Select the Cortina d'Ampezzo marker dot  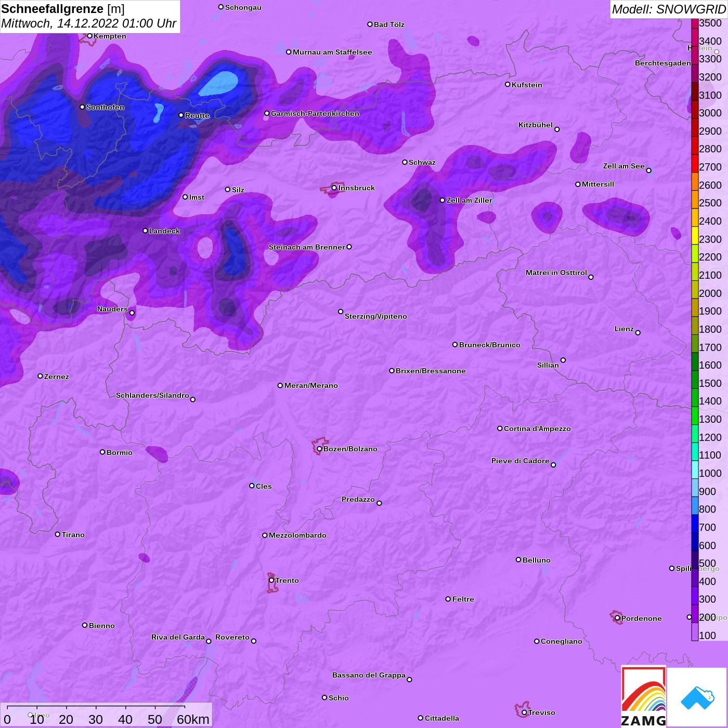[500, 428]
